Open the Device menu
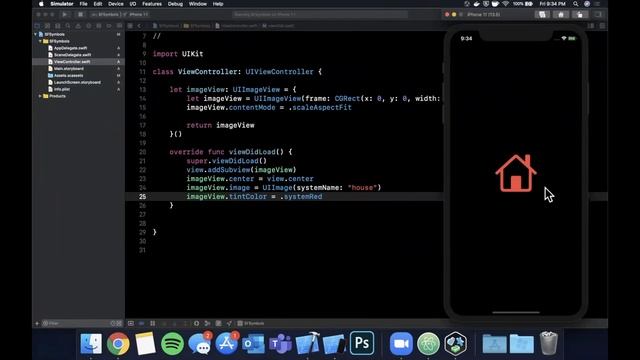Image resolution: width=640 pixels, height=360 pixels. pyautogui.click(x=116, y=4)
